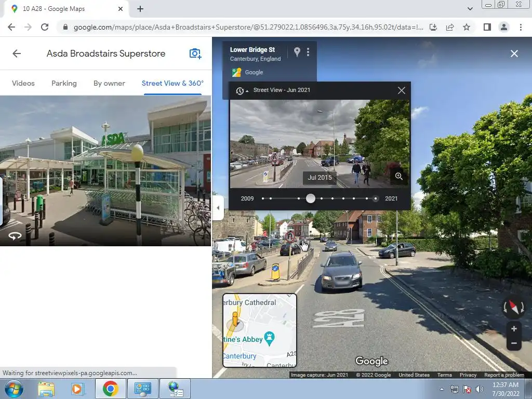The image size is (532, 399).
Task: Exit Street View with the top-right X
Action: (514, 54)
